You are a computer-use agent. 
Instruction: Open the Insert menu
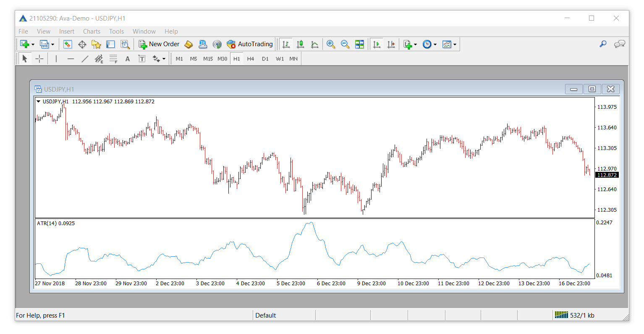pos(67,32)
